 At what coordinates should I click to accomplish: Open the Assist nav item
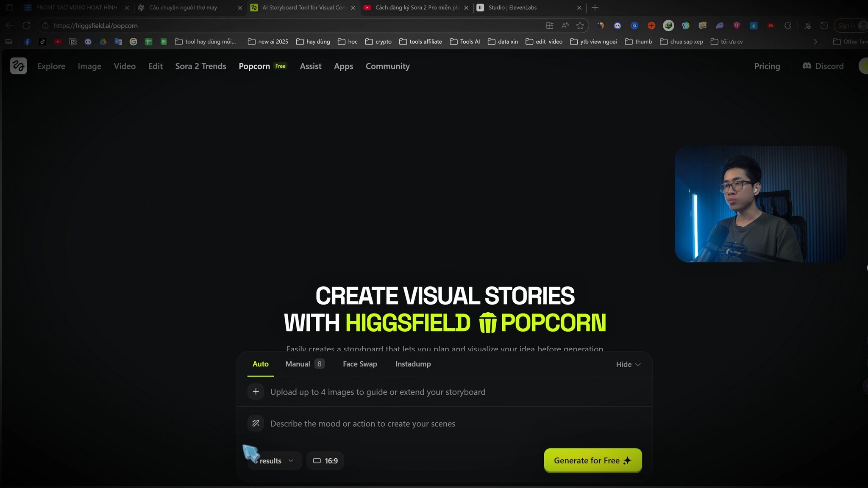(311, 66)
